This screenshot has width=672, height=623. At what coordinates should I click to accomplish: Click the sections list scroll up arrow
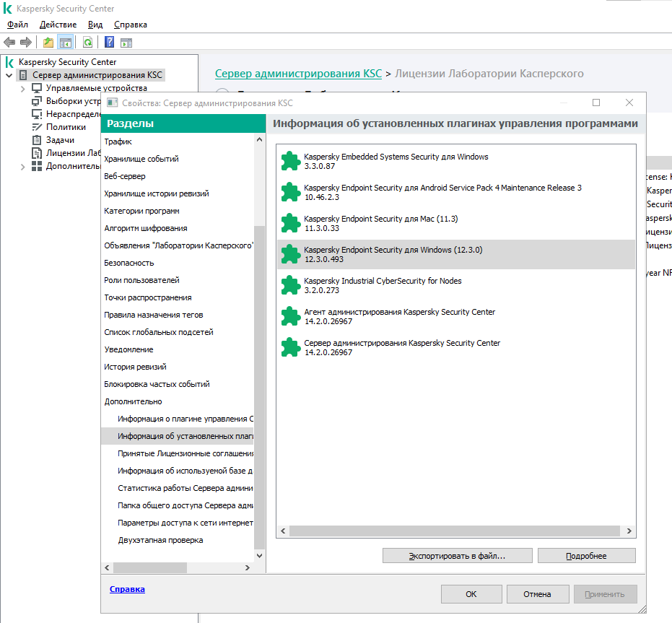coord(259,140)
